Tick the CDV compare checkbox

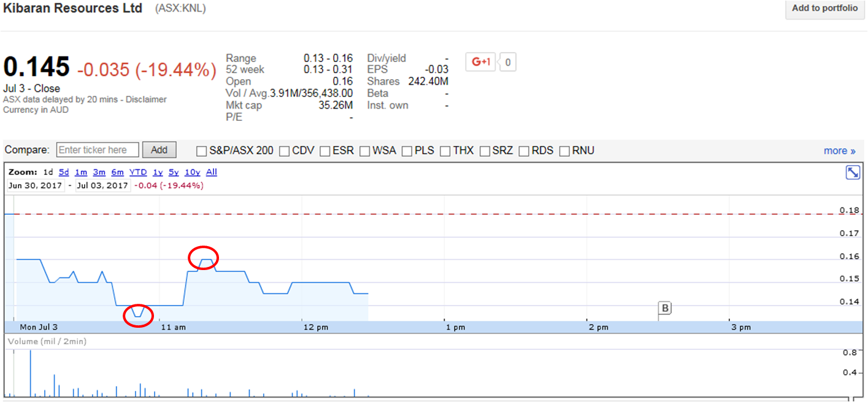(x=285, y=151)
